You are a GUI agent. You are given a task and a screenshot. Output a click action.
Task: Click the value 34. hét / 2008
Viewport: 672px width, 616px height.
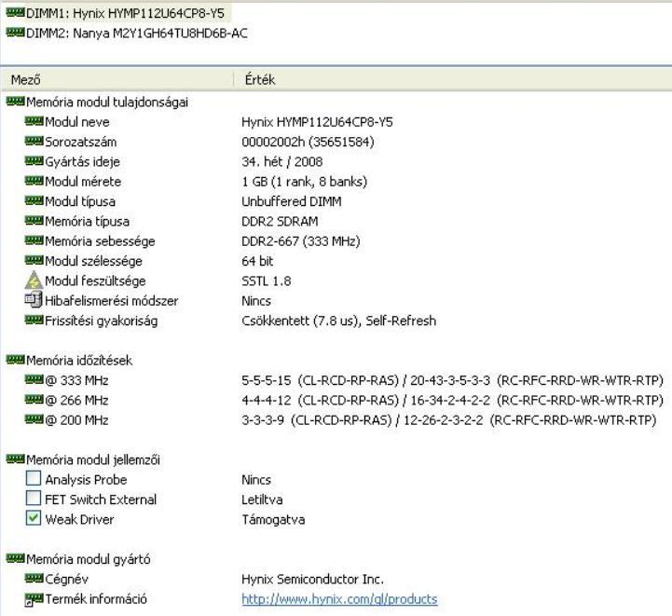(x=282, y=162)
